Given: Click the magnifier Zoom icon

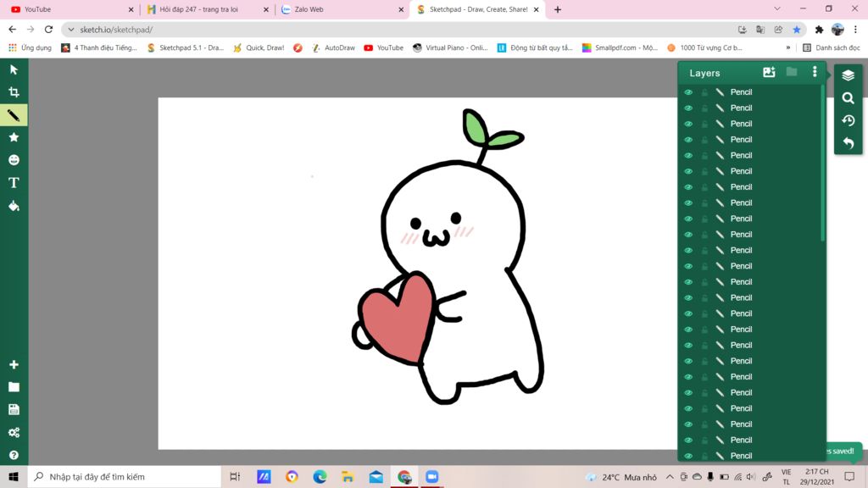Looking at the screenshot, I should pyautogui.click(x=848, y=98).
